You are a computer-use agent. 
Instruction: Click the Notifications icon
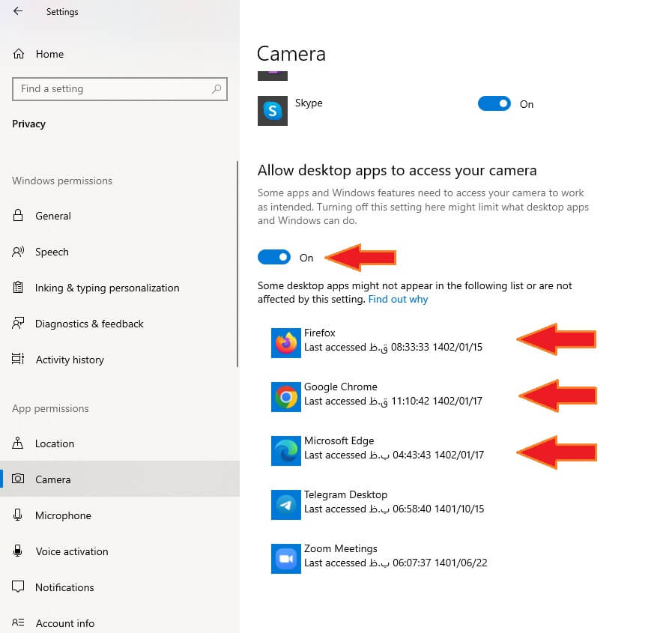click(x=18, y=587)
